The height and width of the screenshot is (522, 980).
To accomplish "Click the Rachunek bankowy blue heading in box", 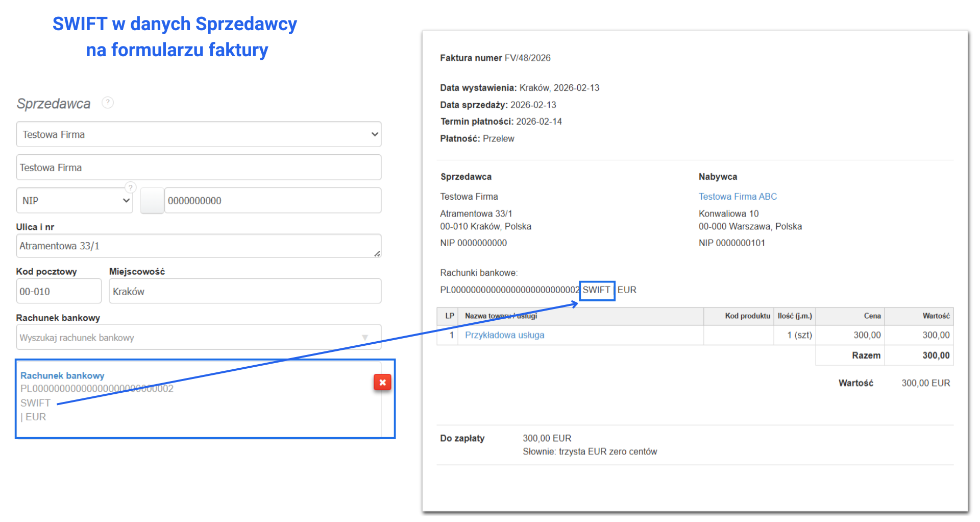I will click(62, 375).
